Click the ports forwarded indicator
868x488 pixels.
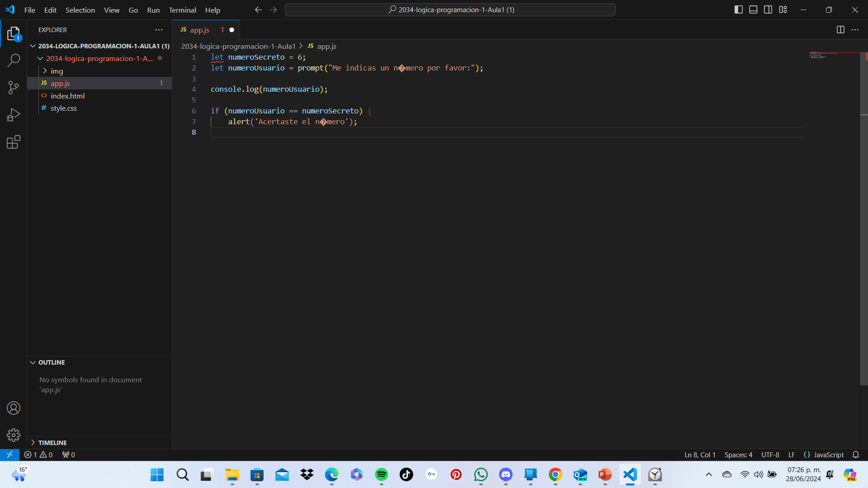pos(68,455)
